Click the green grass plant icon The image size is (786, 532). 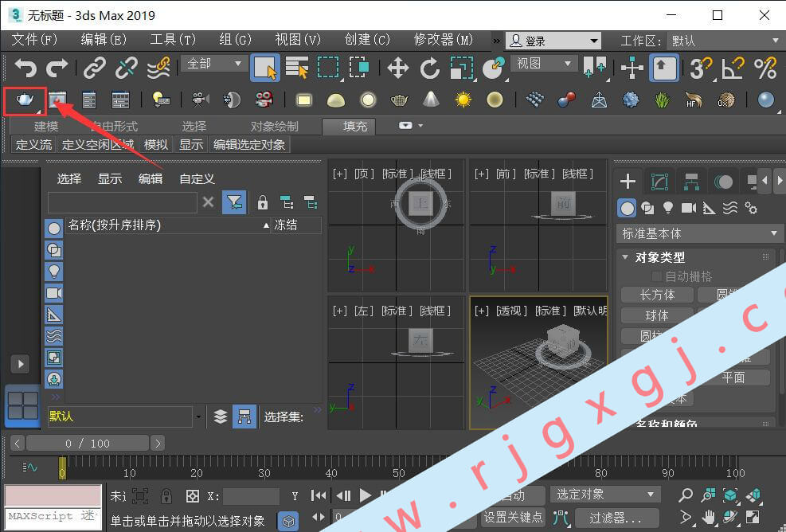point(663,100)
